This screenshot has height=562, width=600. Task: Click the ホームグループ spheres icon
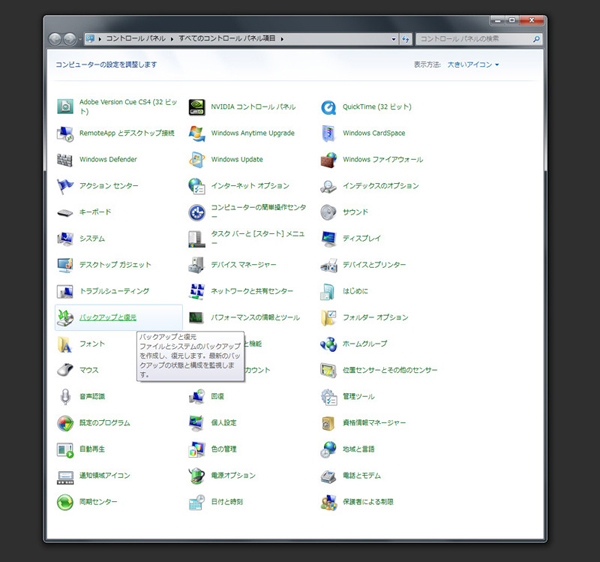tap(328, 344)
